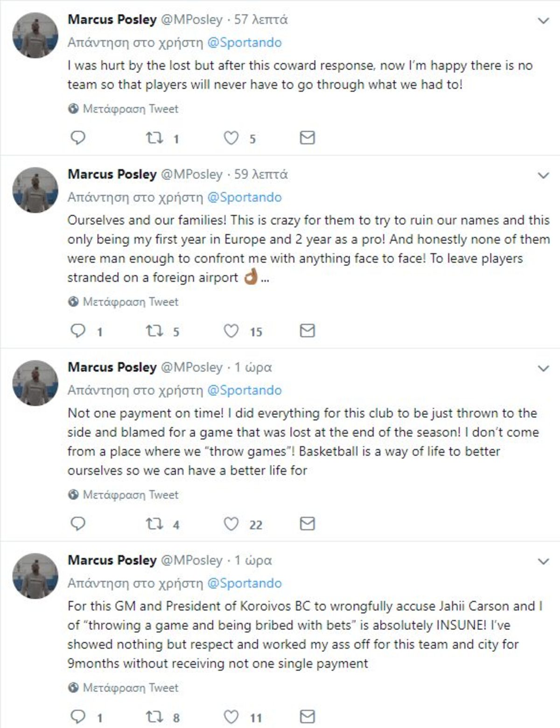560x728 pixels.
Task: Like the tweet with 15 likes
Action: pyautogui.click(x=231, y=331)
